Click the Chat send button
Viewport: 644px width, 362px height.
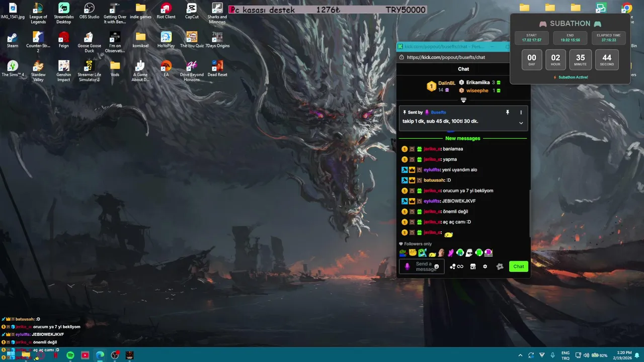(x=519, y=266)
